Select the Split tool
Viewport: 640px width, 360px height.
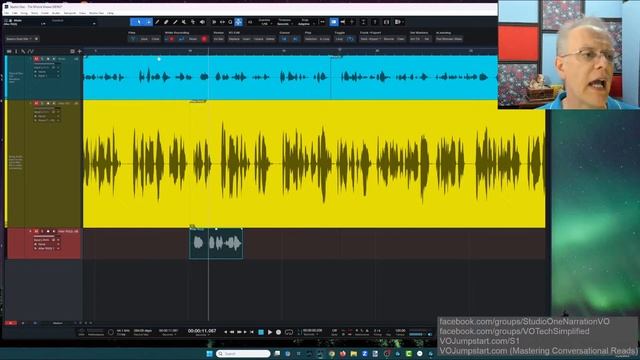pos(157,22)
